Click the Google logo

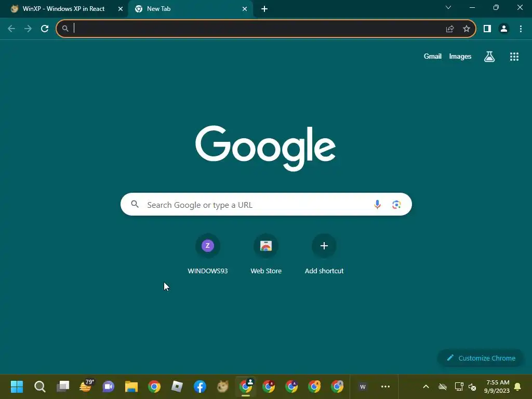[265, 148]
